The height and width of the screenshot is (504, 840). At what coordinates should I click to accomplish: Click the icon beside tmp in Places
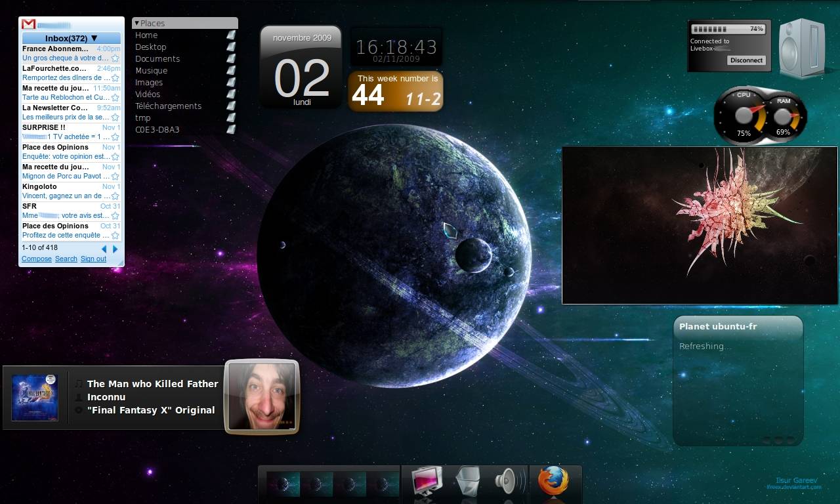coord(231,117)
